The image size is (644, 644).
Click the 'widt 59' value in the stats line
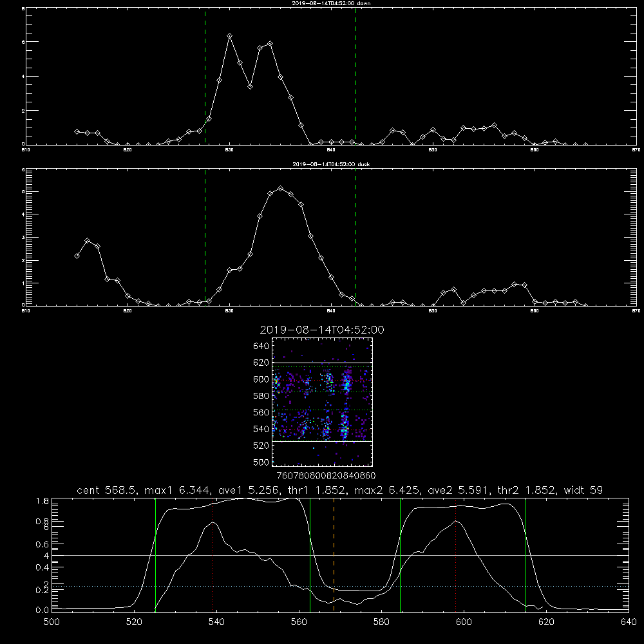pos(583,490)
